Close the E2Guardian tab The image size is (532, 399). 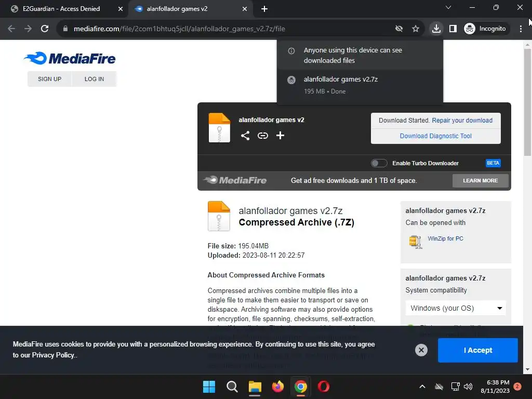121,9
